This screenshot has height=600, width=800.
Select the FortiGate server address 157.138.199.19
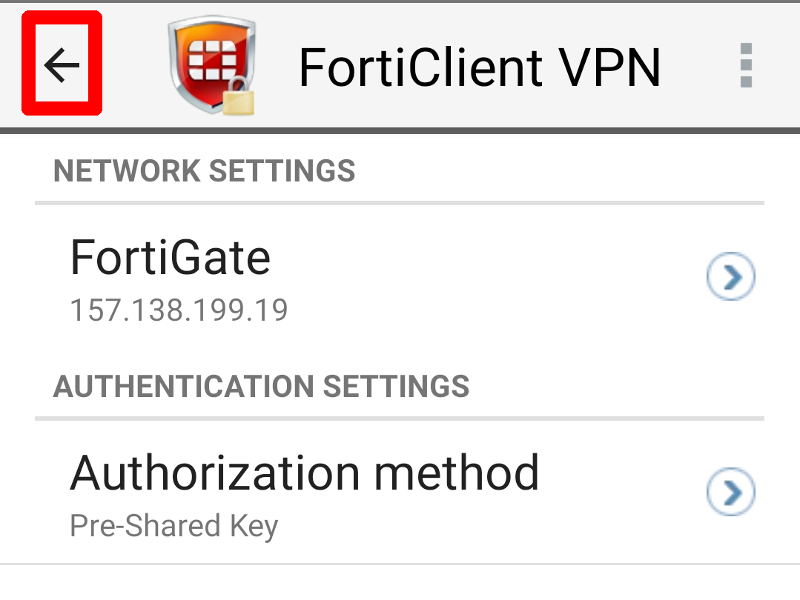pos(179,310)
